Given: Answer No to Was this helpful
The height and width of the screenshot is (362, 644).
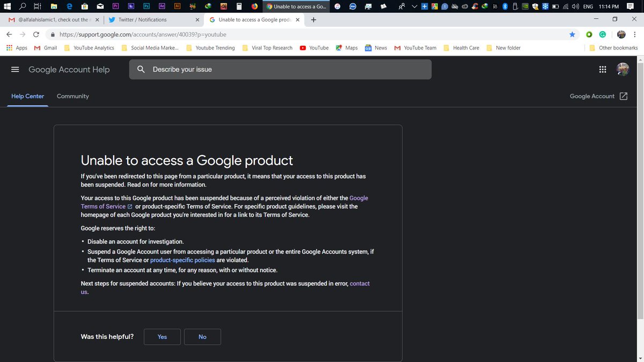Looking at the screenshot, I should (x=202, y=337).
